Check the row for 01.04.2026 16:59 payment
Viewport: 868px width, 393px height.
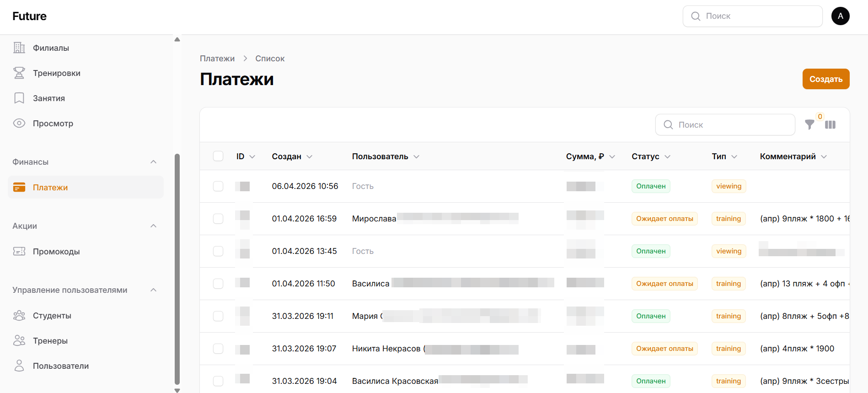click(x=218, y=219)
